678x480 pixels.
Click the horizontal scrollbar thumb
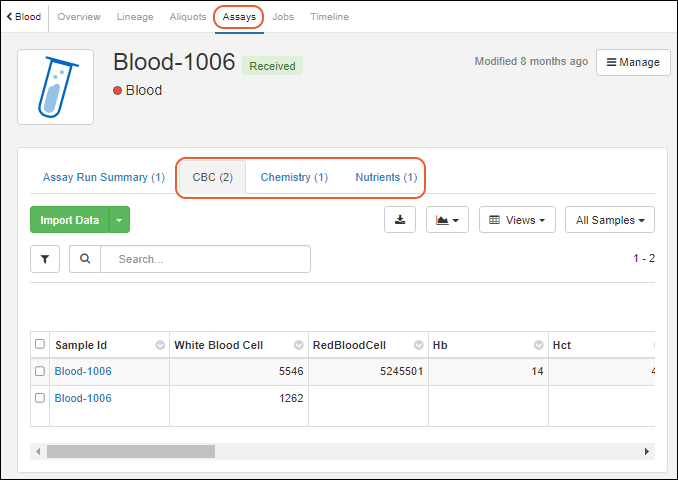130,451
